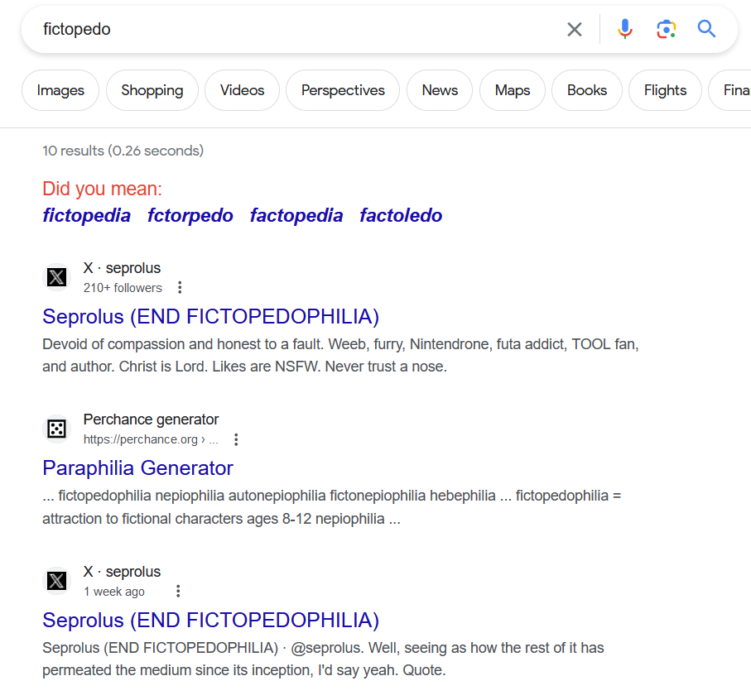751x700 pixels.
Task: Click the 'Perchance generator' site name
Action: tap(151, 420)
